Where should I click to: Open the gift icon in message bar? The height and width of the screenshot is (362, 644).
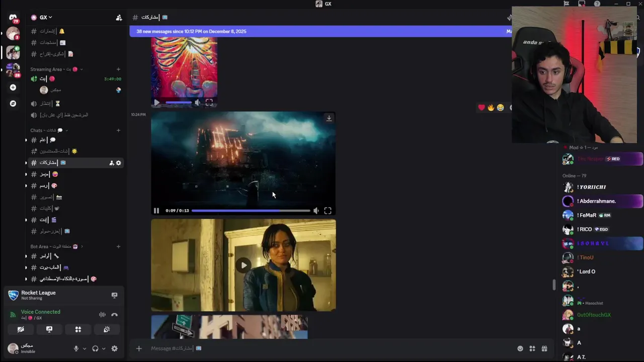point(544,348)
